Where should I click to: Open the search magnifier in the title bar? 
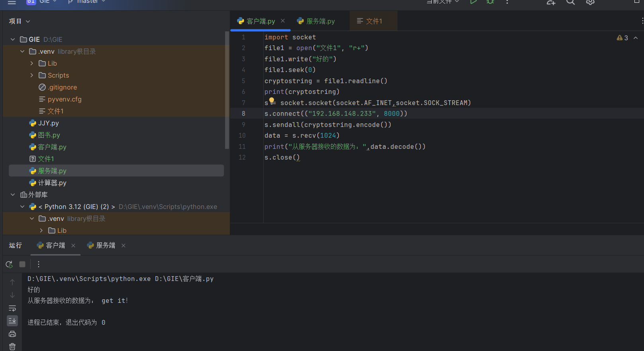pos(570,2)
